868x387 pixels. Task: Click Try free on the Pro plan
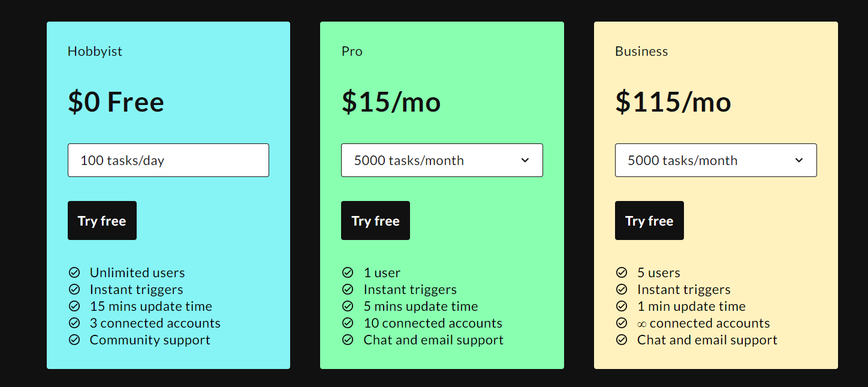pyautogui.click(x=375, y=221)
